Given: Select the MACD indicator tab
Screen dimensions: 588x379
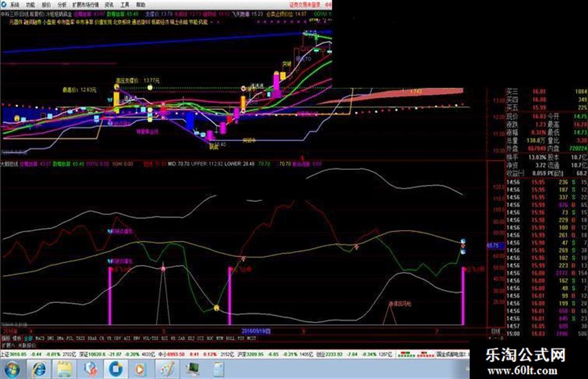Looking at the screenshot, I should click(x=40, y=338).
